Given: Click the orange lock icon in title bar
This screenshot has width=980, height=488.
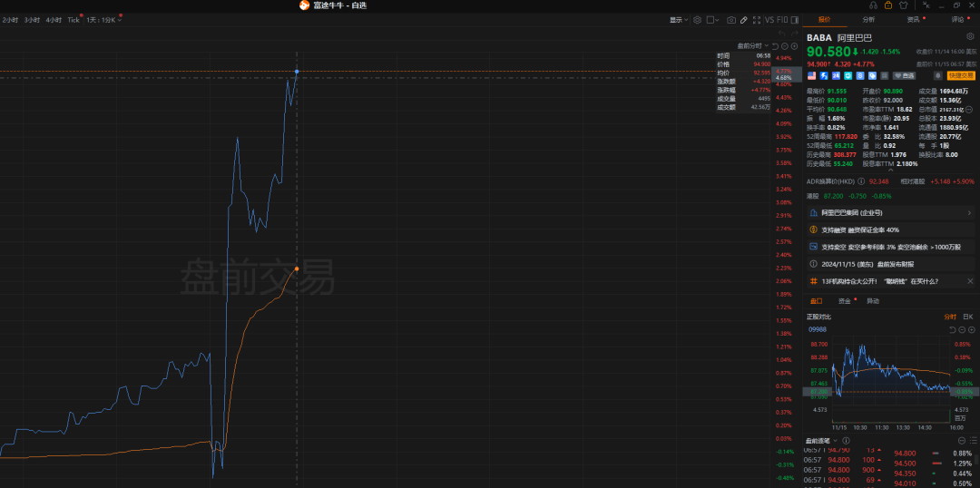Looking at the screenshot, I should click(888, 5).
